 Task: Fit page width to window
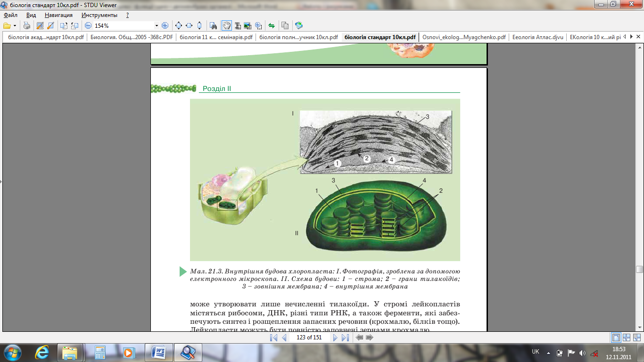(189, 25)
